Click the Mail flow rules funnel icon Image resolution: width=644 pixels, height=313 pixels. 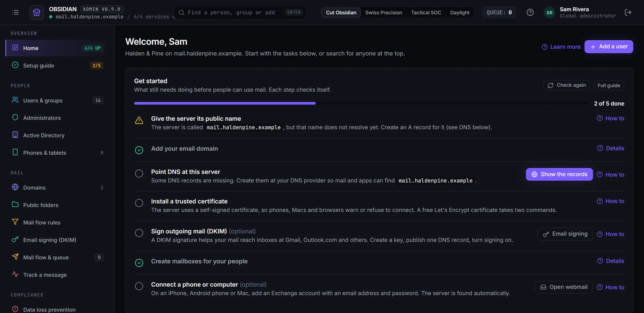(15, 222)
